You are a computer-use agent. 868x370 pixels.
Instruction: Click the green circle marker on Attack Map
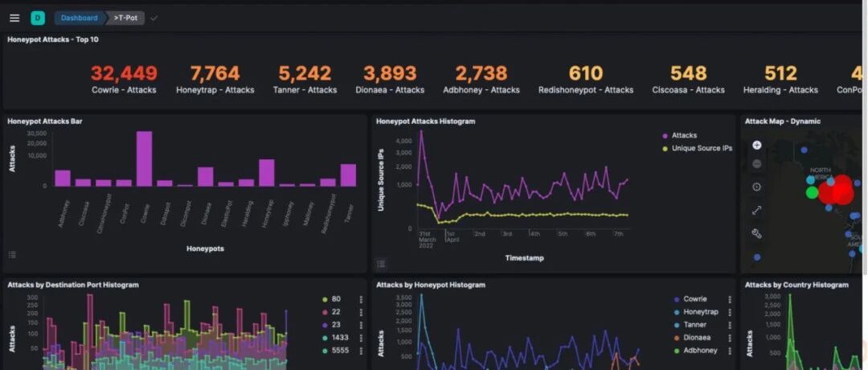click(812, 192)
